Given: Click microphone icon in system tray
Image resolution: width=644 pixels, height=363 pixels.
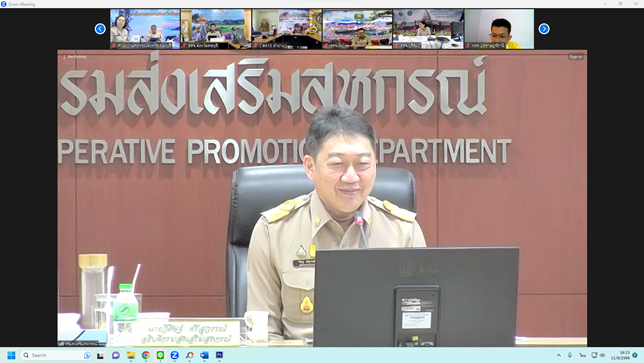Looking at the screenshot, I should 570,355.
